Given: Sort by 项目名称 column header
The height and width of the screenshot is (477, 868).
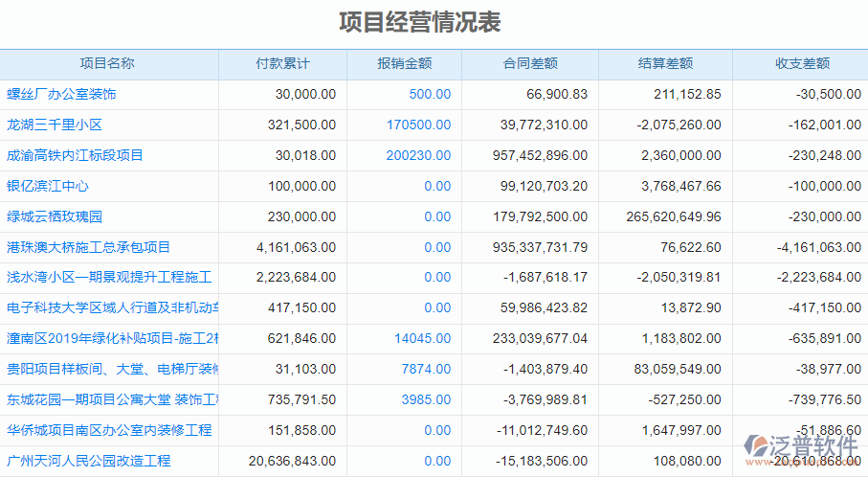Looking at the screenshot, I should (108, 64).
